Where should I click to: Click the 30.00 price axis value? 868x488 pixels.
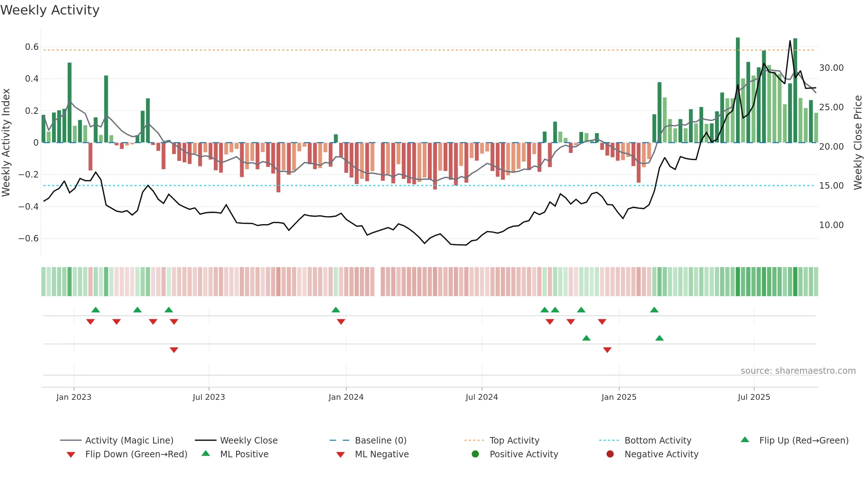(x=831, y=68)
